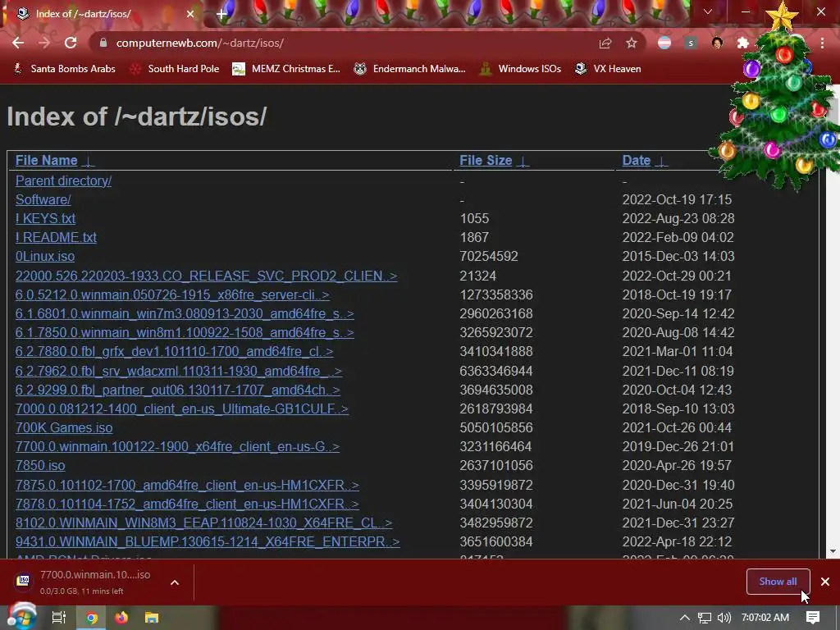Click the descending arrow next to Date
This screenshot has width=840, height=630.
[x=662, y=161]
